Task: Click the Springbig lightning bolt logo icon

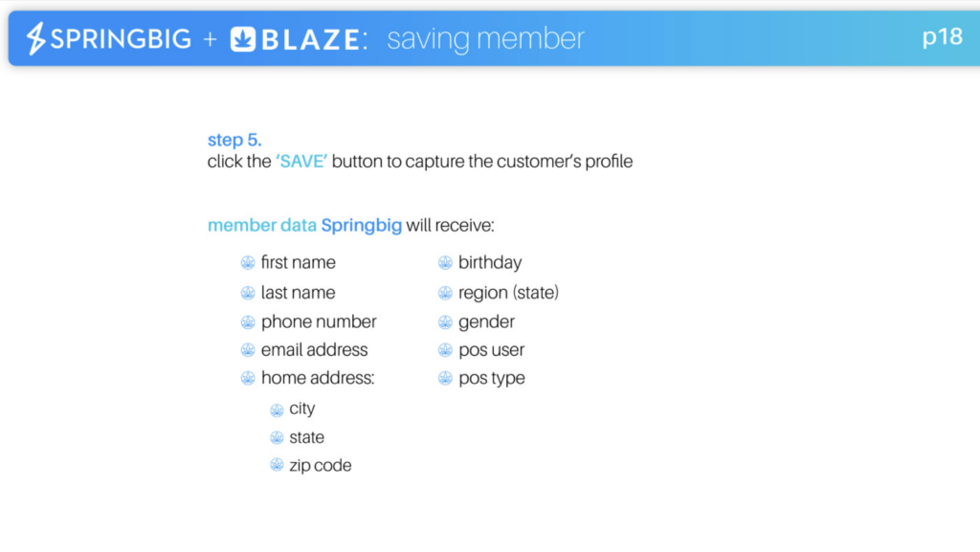Action: 35,38
